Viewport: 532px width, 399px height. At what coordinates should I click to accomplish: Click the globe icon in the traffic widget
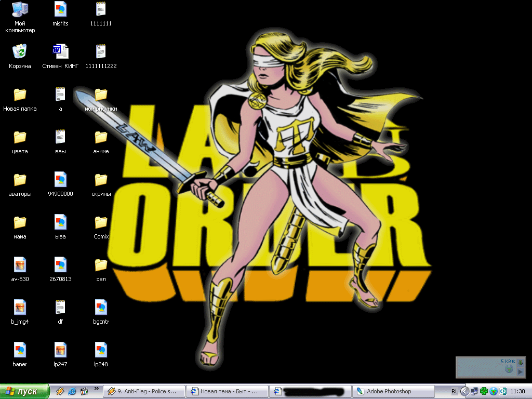click(x=509, y=369)
